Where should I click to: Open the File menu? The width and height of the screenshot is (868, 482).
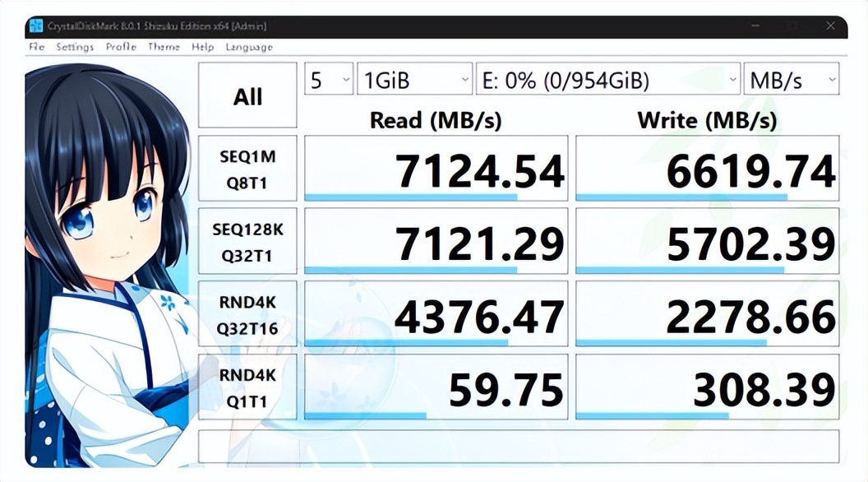click(x=36, y=48)
